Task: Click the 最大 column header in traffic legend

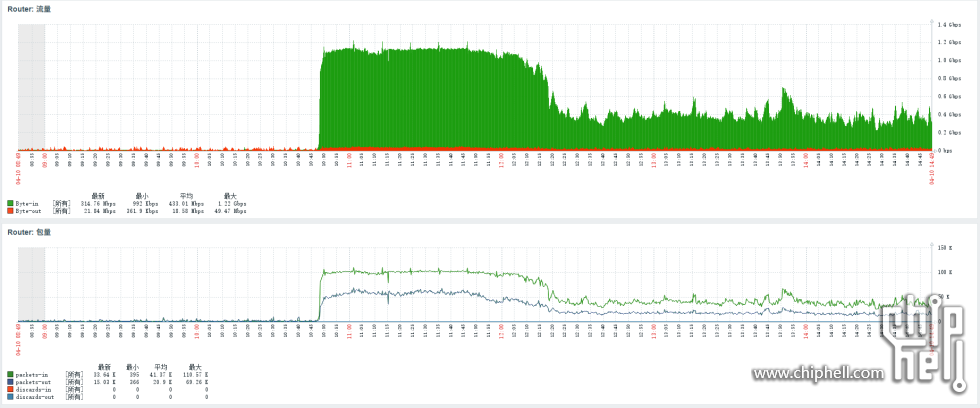Action: pyautogui.click(x=231, y=196)
